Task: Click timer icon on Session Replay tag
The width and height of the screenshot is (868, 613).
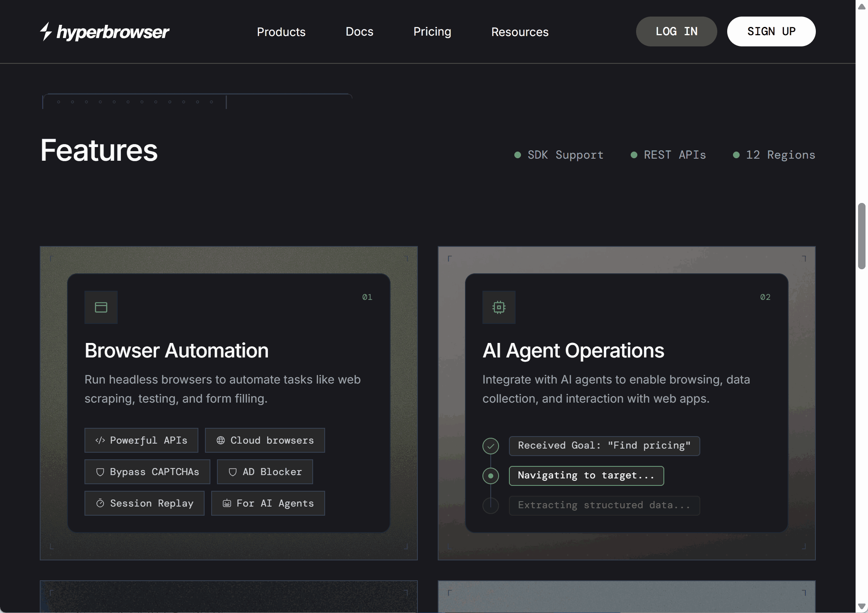Action: pyautogui.click(x=100, y=503)
